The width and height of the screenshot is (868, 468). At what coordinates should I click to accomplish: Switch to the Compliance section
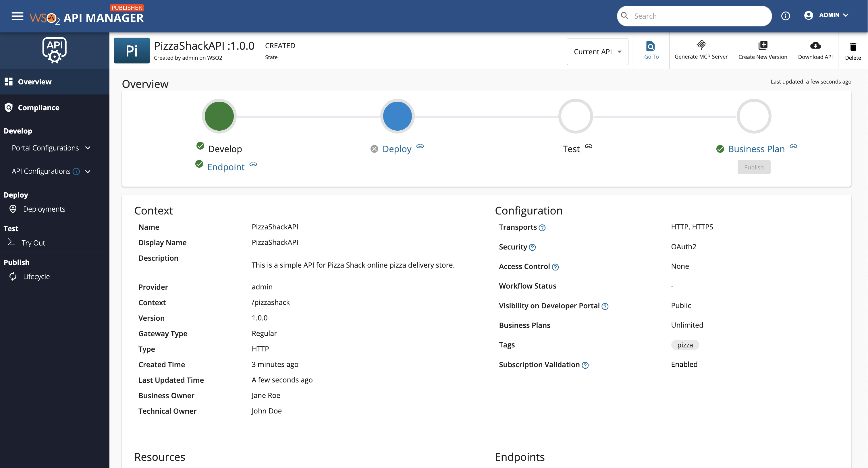click(x=38, y=107)
